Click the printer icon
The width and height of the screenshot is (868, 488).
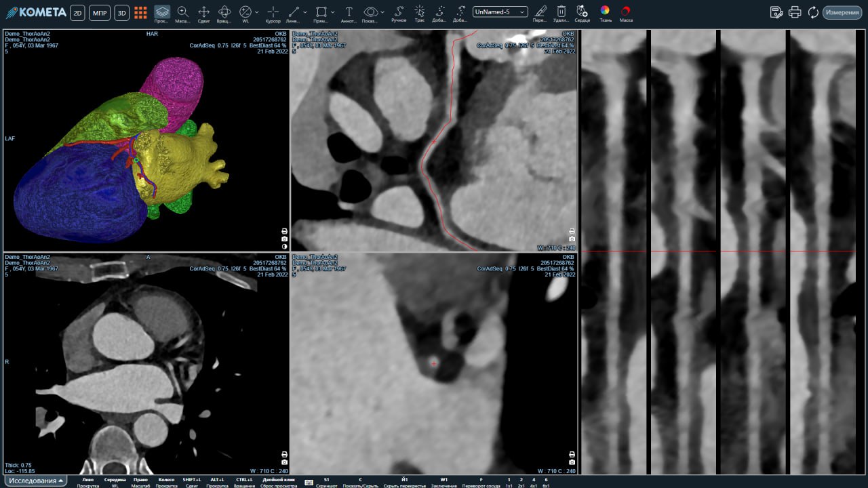(x=795, y=12)
